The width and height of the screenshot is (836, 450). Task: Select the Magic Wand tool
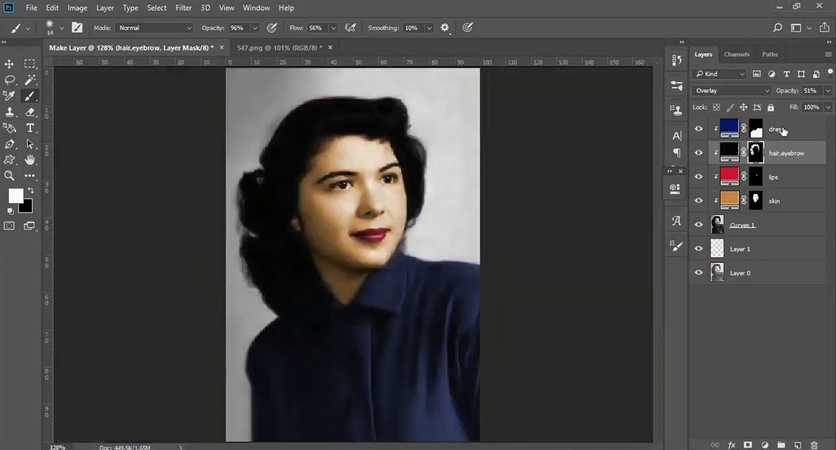(30, 80)
